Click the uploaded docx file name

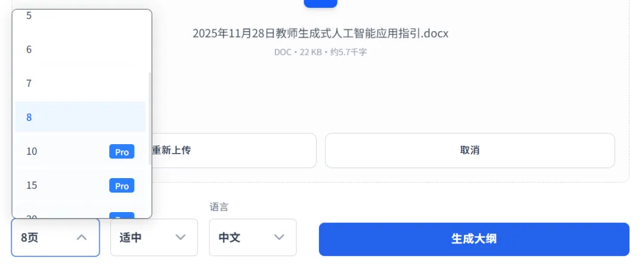click(x=320, y=33)
